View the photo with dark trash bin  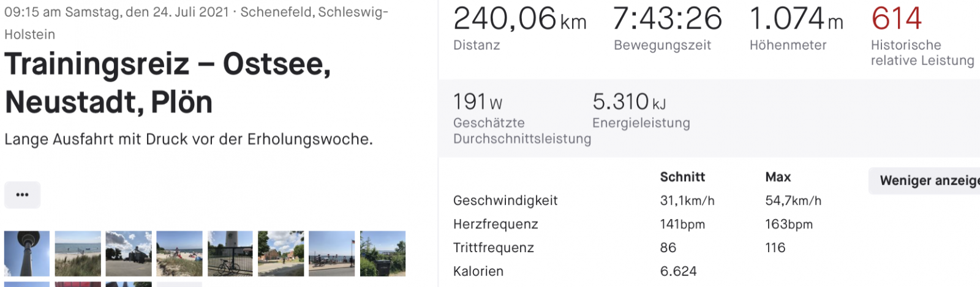(x=383, y=253)
